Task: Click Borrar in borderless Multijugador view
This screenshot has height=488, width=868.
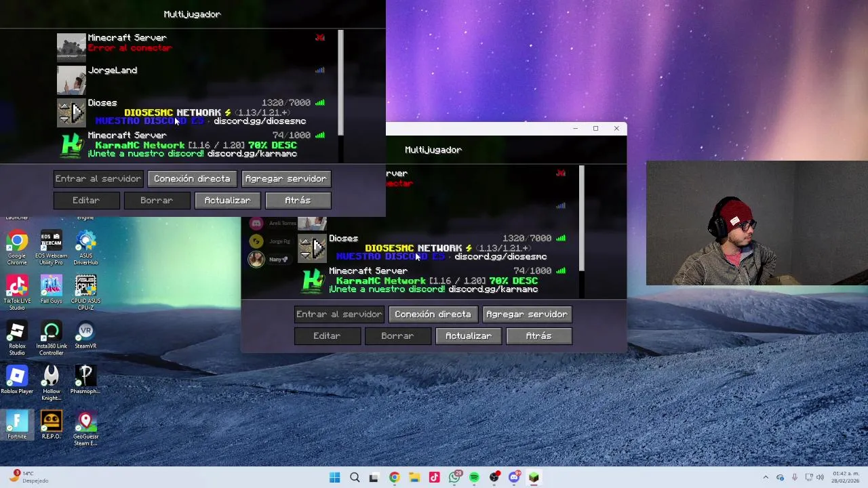Action: pyautogui.click(x=157, y=200)
